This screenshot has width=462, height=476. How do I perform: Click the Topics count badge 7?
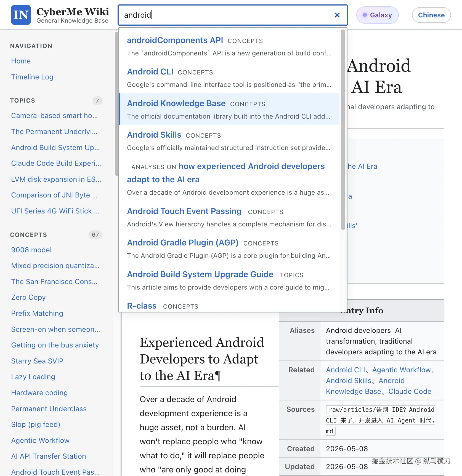pos(97,101)
